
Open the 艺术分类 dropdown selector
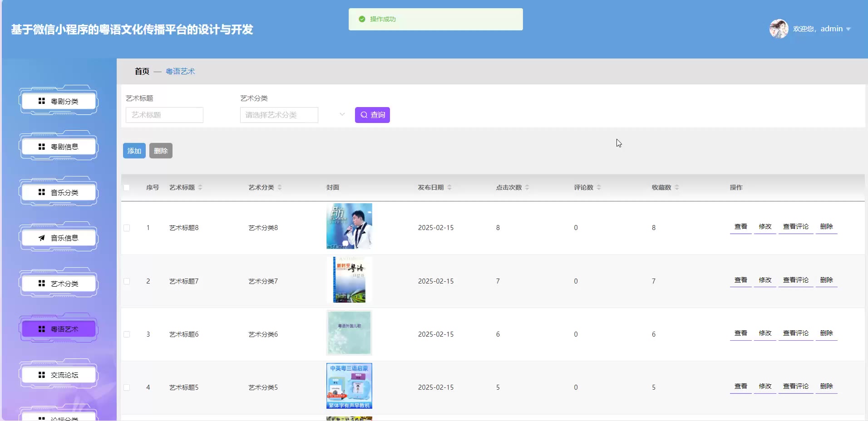pos(293,115)
